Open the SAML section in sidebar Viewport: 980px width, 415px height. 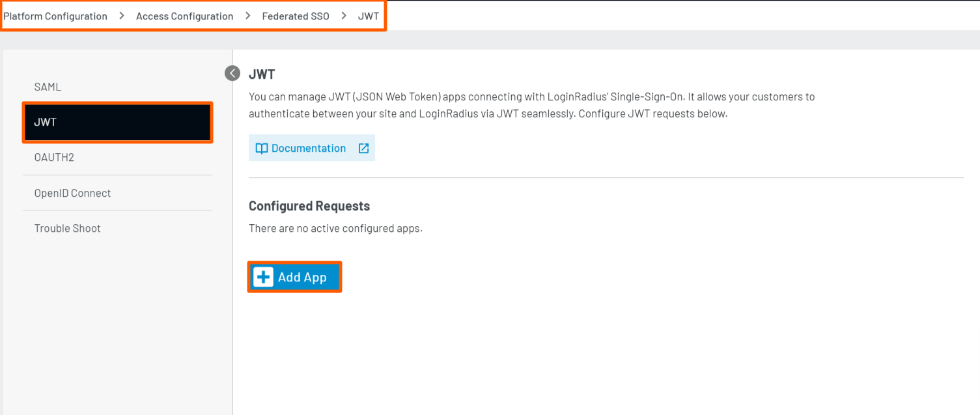(48, 87)
